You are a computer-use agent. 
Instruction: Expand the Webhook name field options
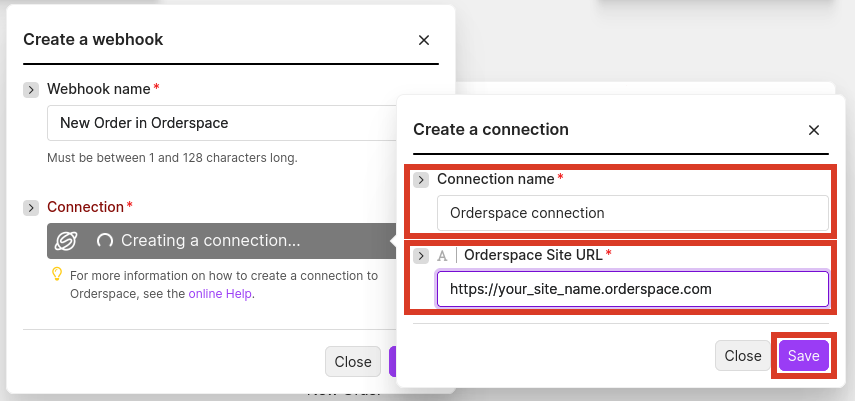[x=31, y=89]
